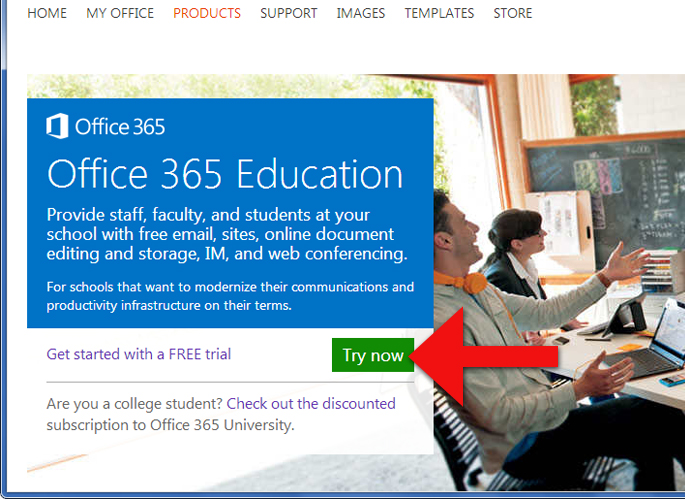Click the Office 365 logo icon

click(57, 126)
